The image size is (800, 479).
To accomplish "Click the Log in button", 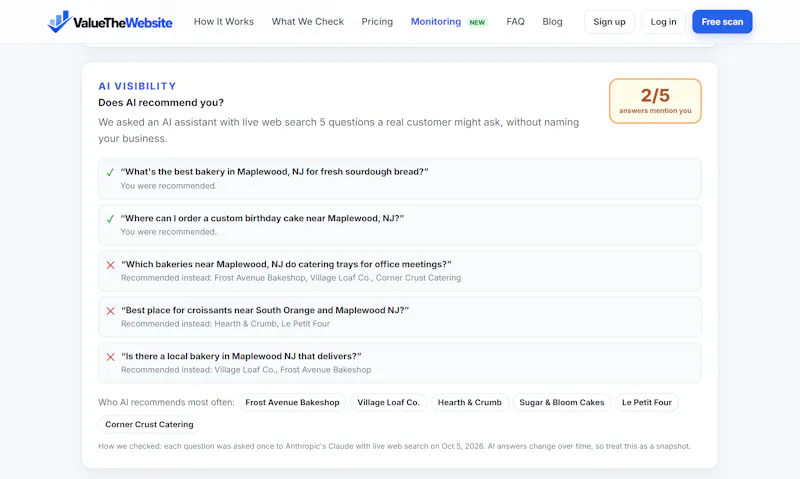I will click(663, 21).
